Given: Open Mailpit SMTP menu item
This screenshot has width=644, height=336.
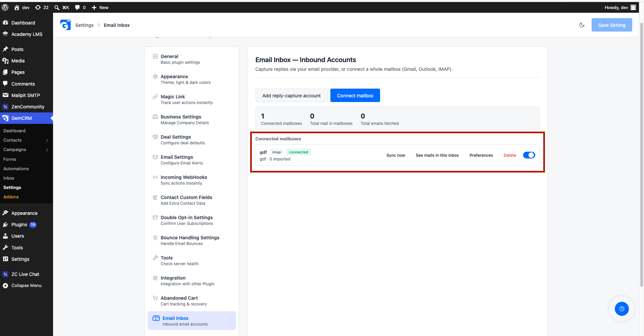Looking at the screenshot, I should 27,95.
